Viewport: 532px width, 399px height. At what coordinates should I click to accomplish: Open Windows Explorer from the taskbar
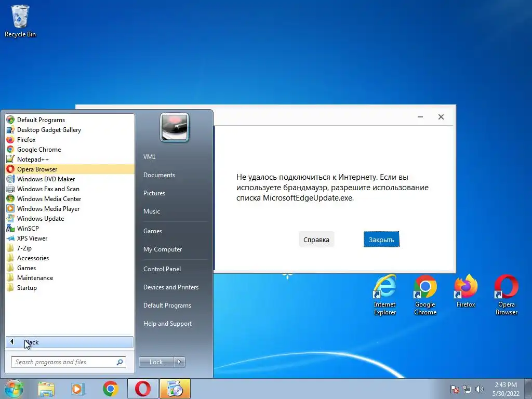pos(46,389)
